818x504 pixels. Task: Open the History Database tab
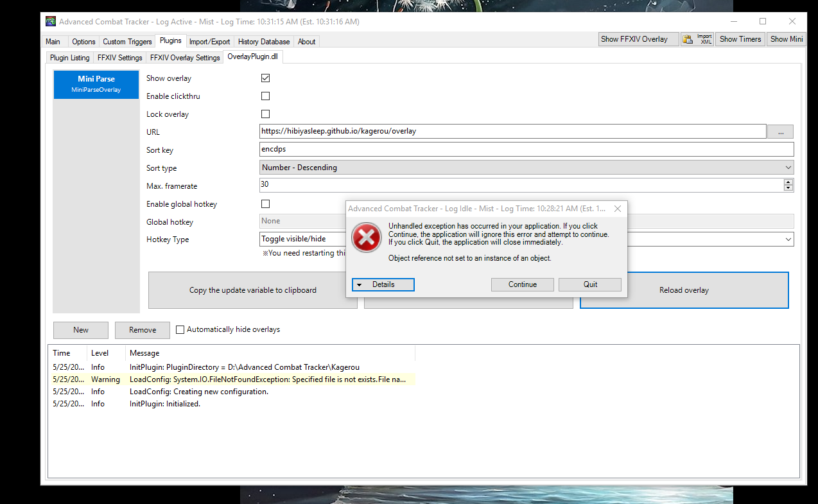[263, 41]
